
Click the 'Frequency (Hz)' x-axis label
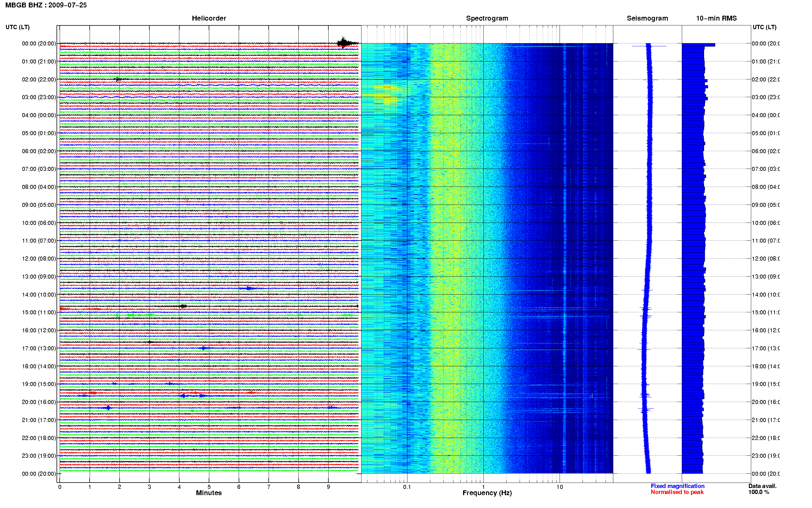coord(487,493)
